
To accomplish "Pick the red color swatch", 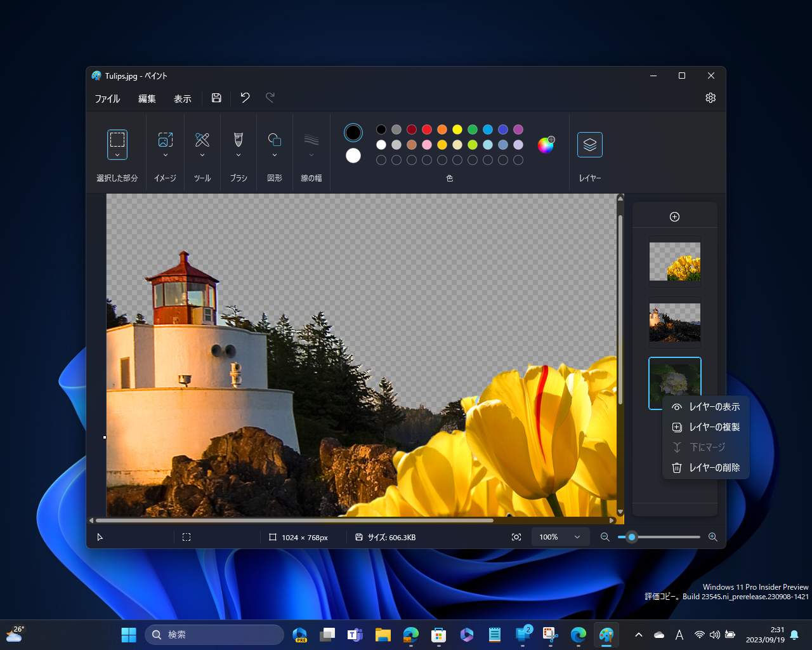I will 427,129.
